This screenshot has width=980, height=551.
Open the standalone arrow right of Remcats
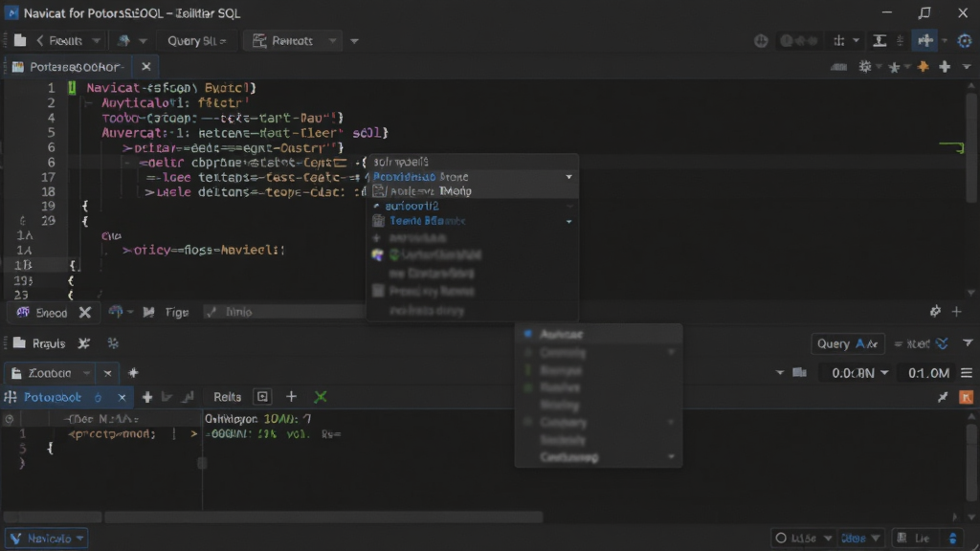[354, 41]
